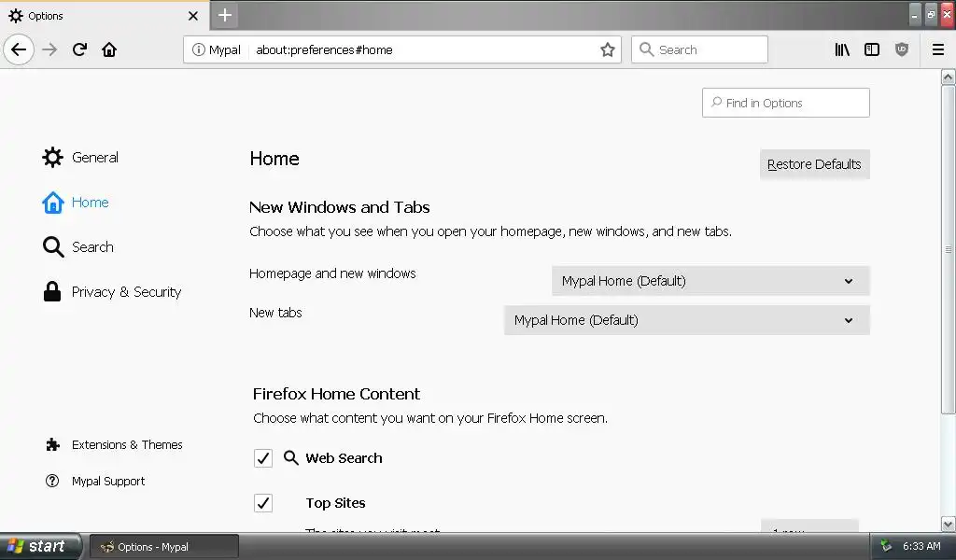Open Extensions & Themes
956x560 pixels.
pyautogui.click(x=114, y=445)
